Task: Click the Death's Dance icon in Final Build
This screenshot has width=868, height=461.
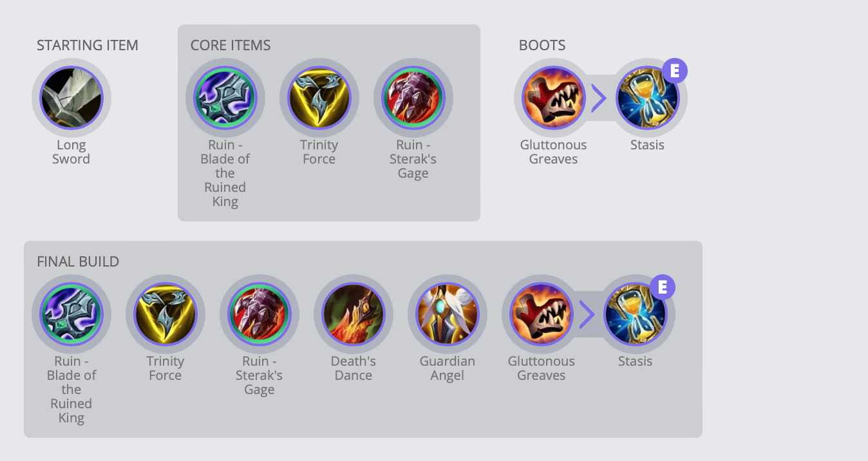Action: coord(353,314)
